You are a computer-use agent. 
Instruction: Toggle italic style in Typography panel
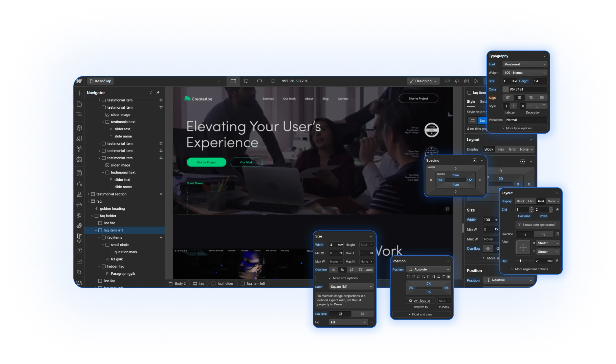click(513, 106)
